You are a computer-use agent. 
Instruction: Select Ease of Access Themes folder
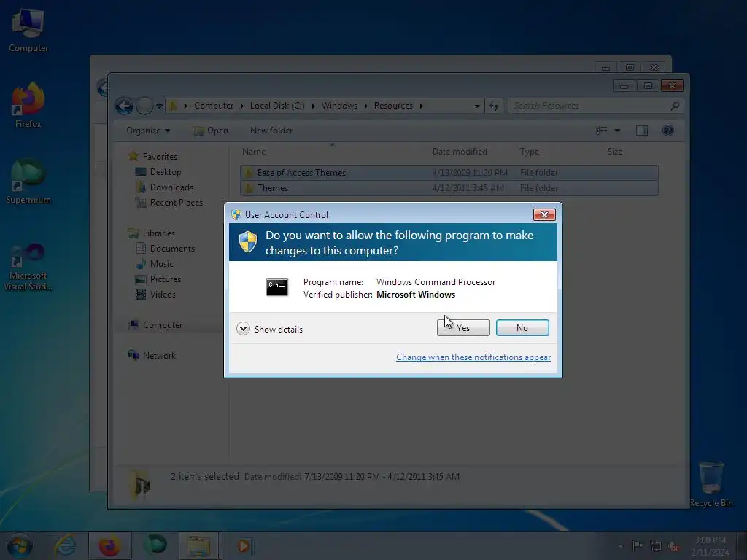pos(449,172)
